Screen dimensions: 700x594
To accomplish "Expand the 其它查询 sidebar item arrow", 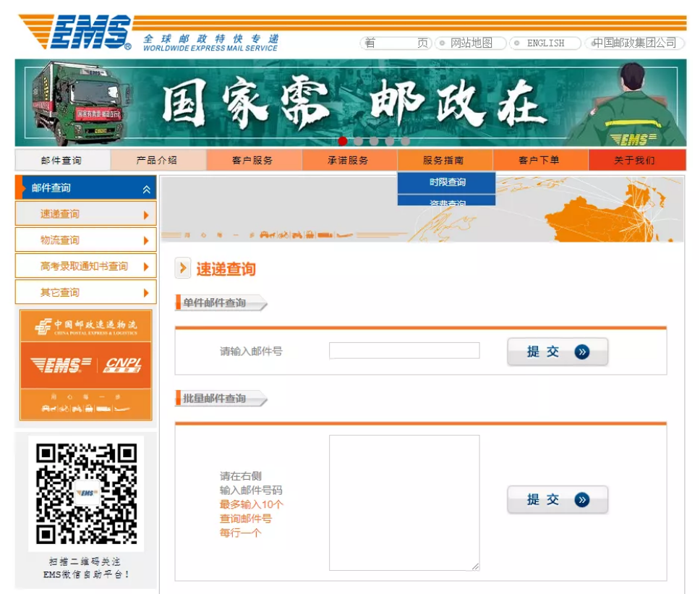I will click(x=146, y=294).
